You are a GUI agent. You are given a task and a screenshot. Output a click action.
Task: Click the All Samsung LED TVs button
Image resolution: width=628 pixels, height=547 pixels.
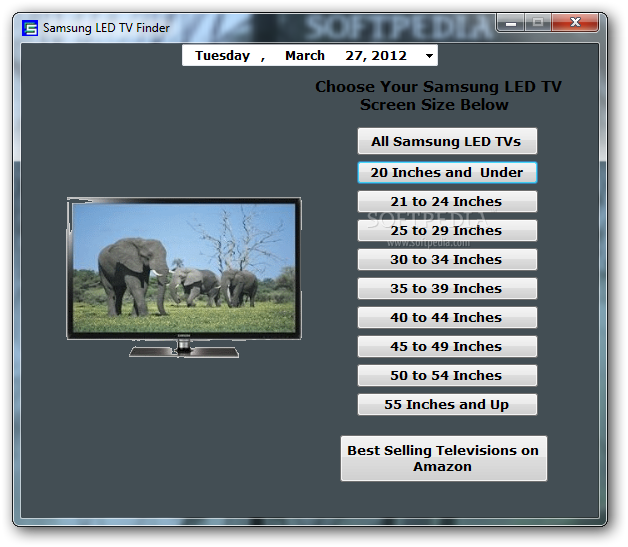click(447, 141)
